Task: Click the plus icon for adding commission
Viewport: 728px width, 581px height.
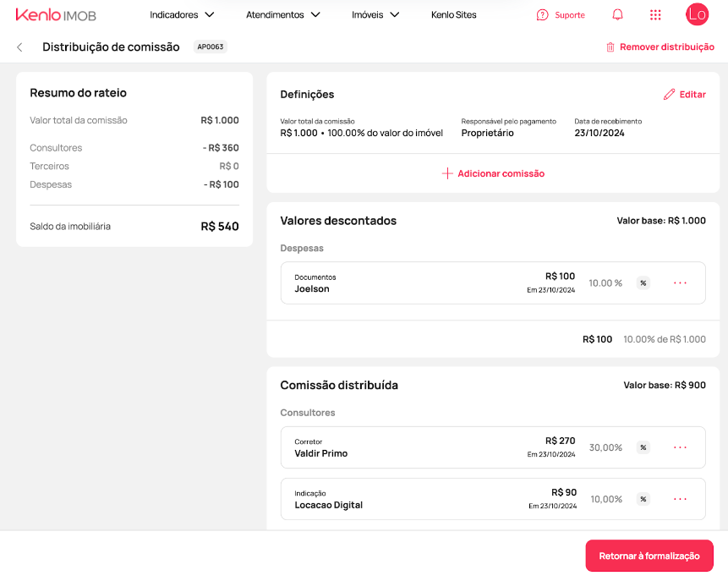Action: tap(447, 173)
